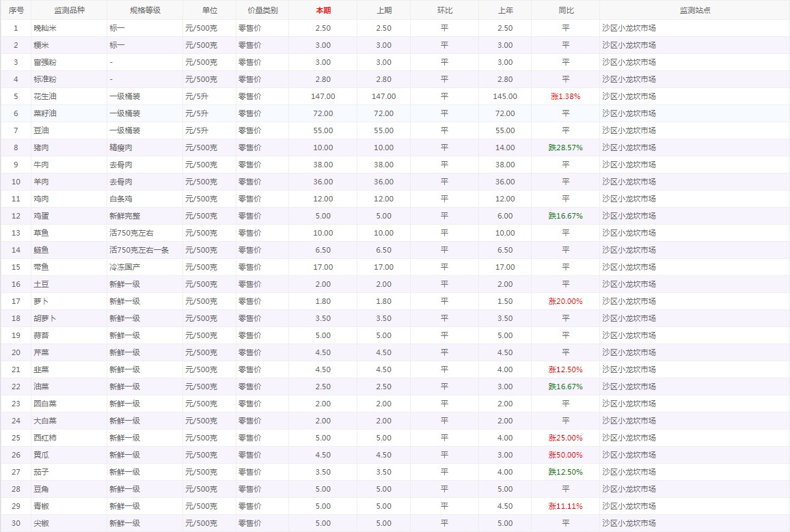The width and height of the screenshot is (790, 532).
Task: Select the 环比 column header
Action: click(x=444, y=10)
